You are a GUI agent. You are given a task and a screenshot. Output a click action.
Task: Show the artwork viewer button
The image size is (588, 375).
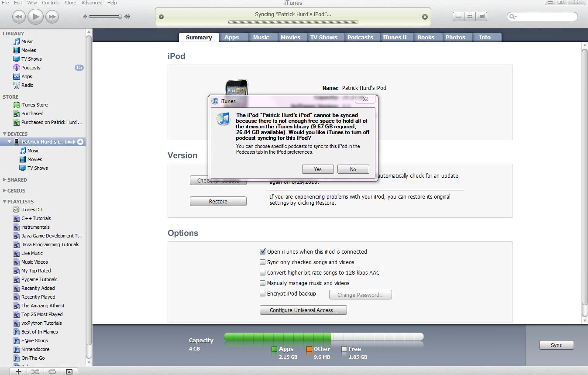click(x=69, y=372)
